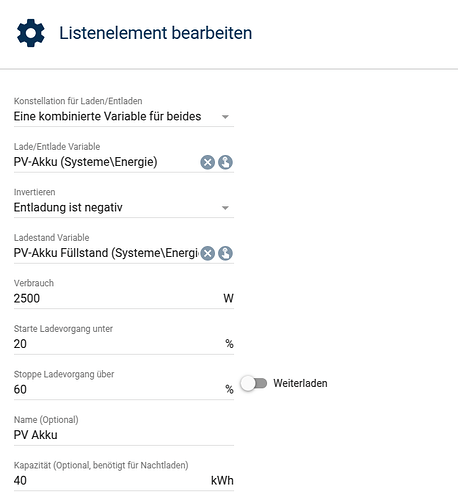This screenshot has height=500, width=458.
Task: Clear the Lade/Entlade Variable selection
Action: click(207, 162)
